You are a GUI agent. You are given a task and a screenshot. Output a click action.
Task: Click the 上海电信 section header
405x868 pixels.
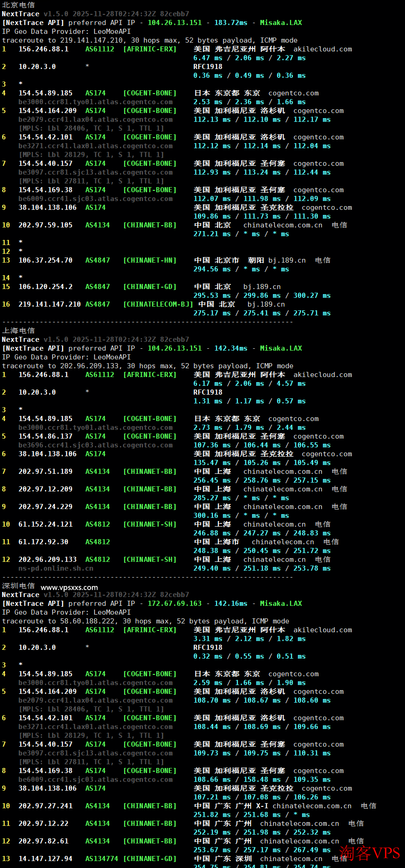click(19, 331)
